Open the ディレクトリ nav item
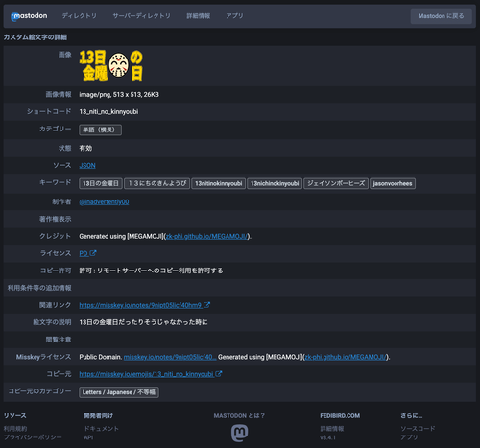This screenshot has height=448, width=480. [x=79, y=16]
